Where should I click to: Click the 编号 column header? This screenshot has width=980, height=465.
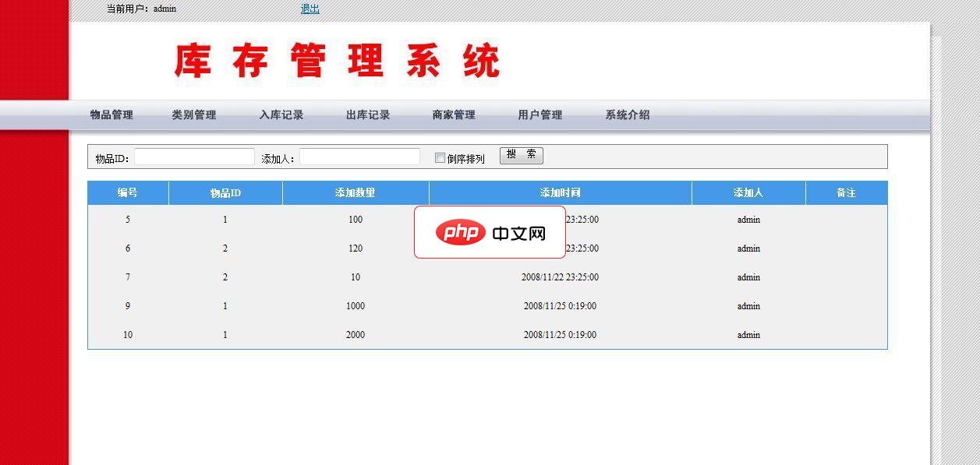point(127,192)
